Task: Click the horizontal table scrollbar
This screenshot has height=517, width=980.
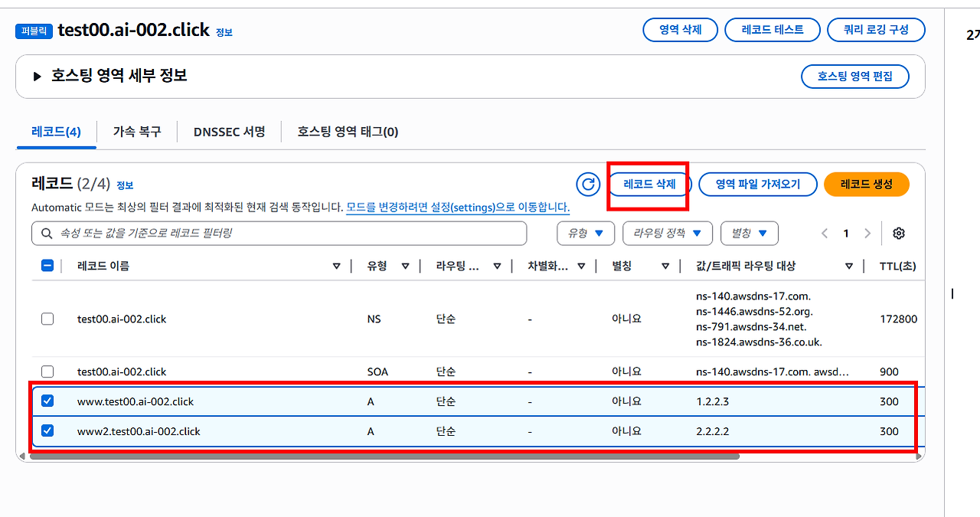Action: pyautogui.click(x=384, y=456)
